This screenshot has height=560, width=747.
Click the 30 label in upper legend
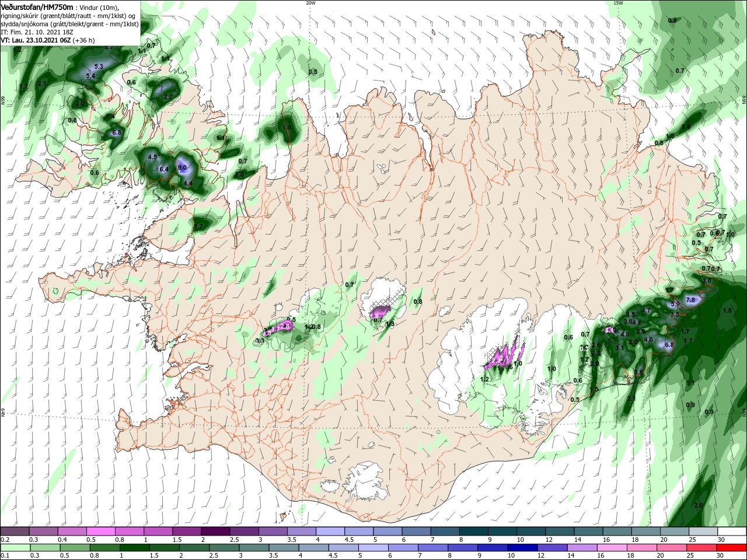pyautogui.click(x=722, y=540)
